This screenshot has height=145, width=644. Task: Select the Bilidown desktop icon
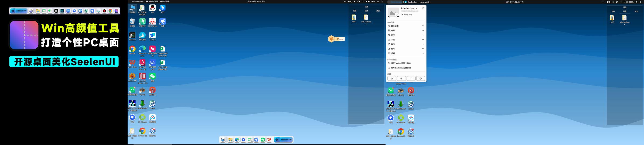coord(132,35)
